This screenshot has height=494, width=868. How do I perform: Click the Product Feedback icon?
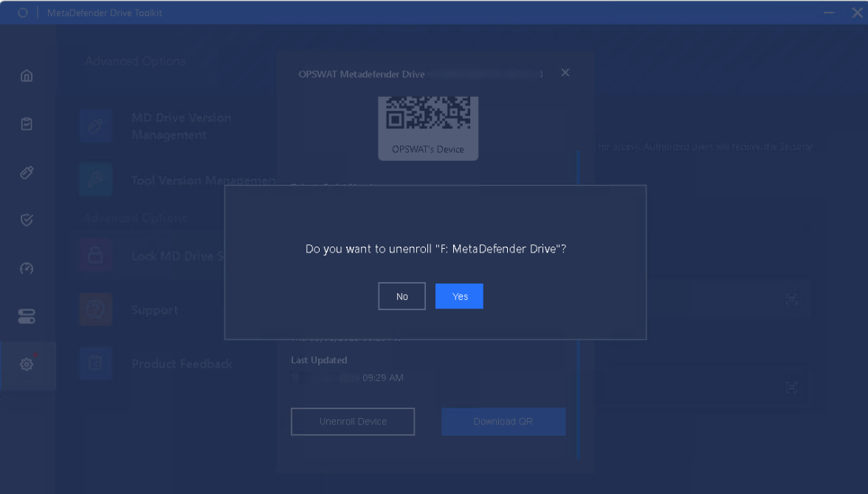point(96,363)
